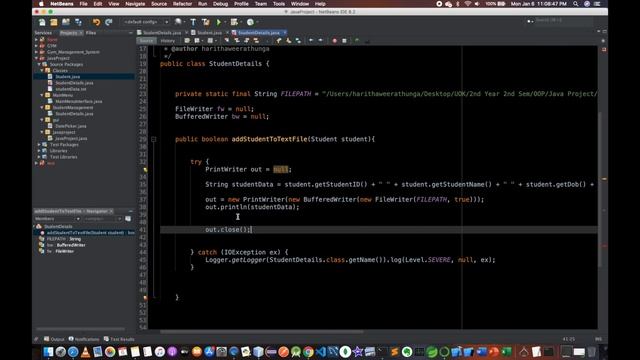Collapse the code fold at line 29
640x360 pixels.
[x=153, y=139]
